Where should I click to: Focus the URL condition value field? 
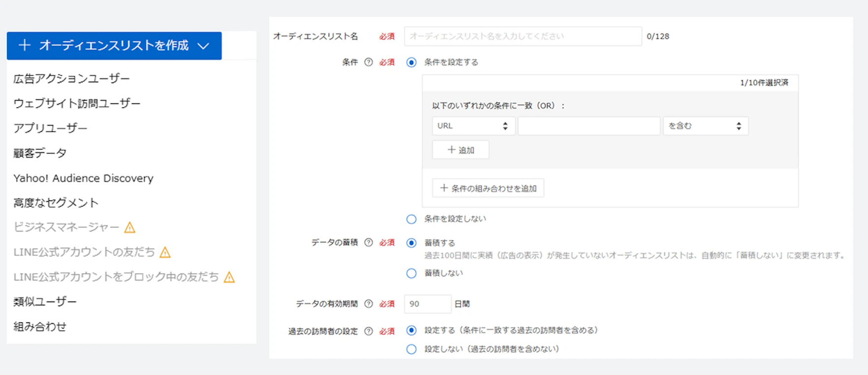pos(589,126)
